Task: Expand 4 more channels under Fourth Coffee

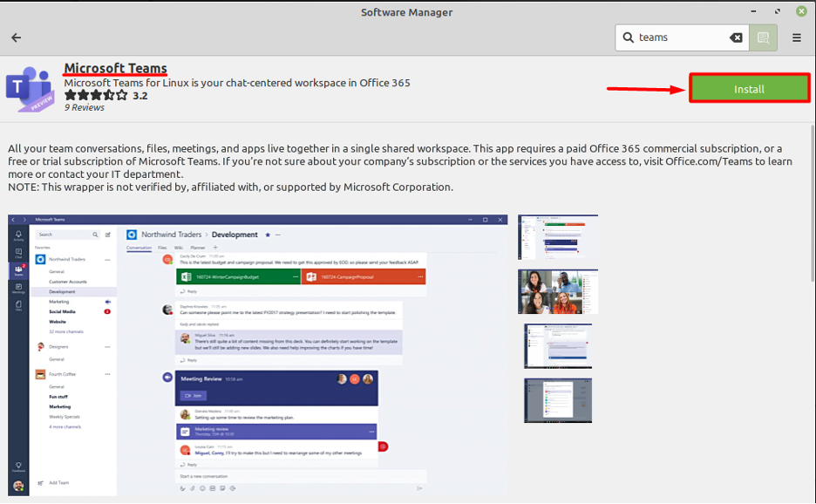Action: tap(67, 428)
